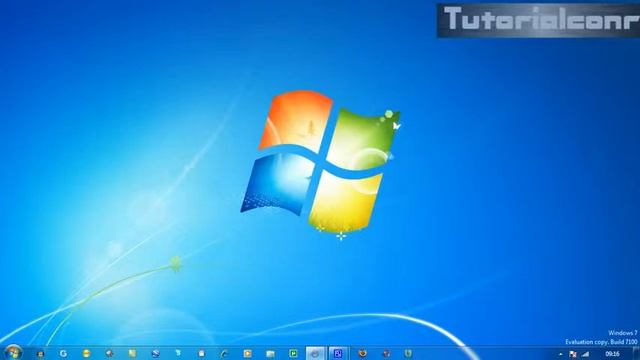This screenshot has width=640, height=360.
Task: Show hidden system tray icons arrow
Action: (x=560, y=354)
